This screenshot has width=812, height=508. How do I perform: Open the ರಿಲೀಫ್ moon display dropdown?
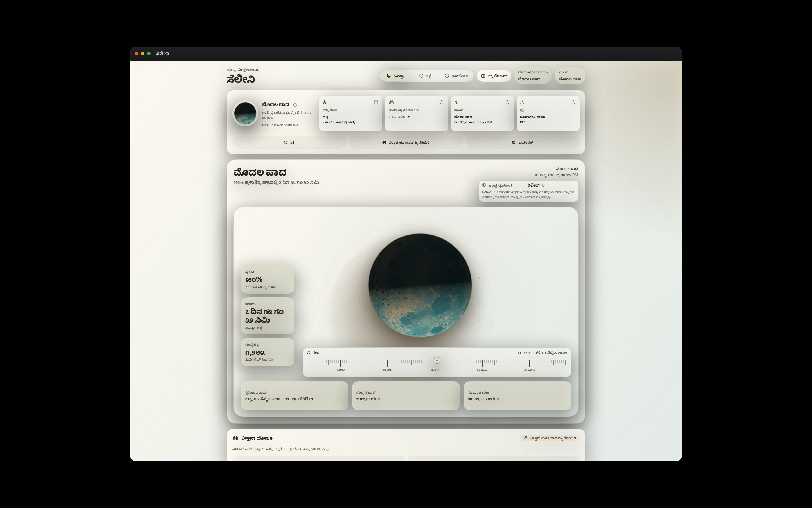click(536, 185)
